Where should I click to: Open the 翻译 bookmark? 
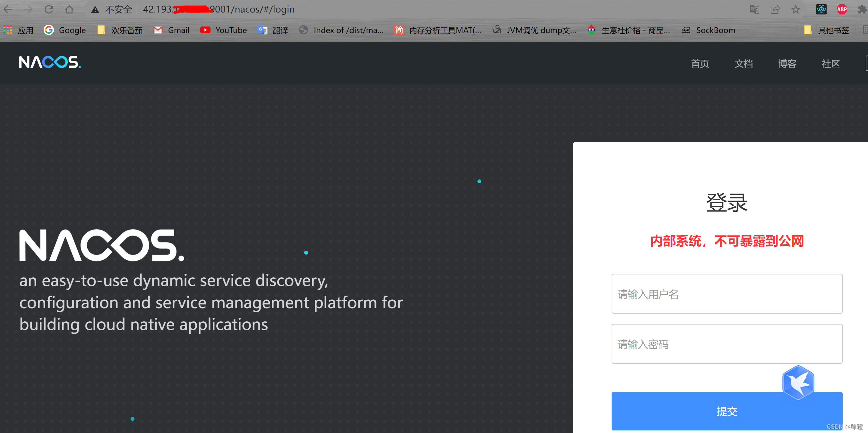pyautogui.click(x=273, y=30)
